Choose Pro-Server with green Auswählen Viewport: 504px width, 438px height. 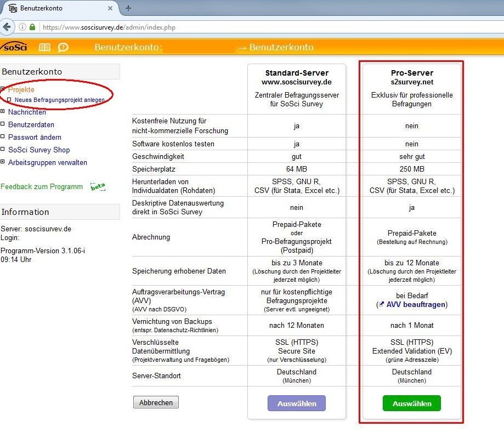[412, 403]
